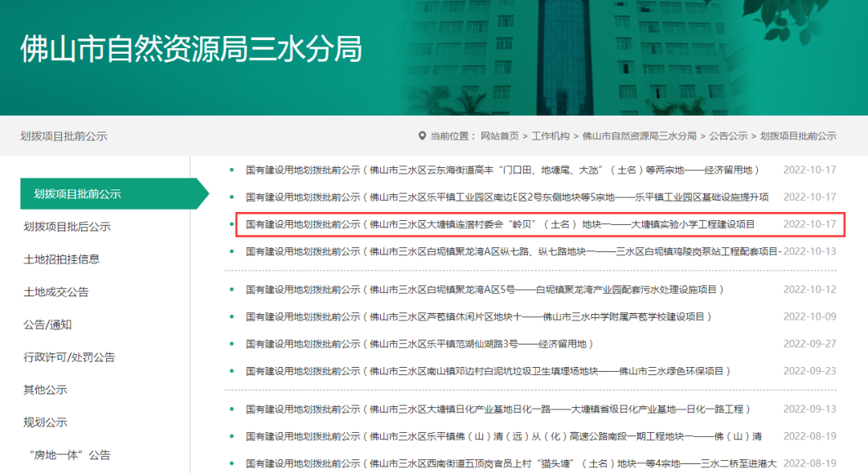The width and height of the screenshot is (868, 473).
Task: Open 划拨项目批后公示 sidebar item
Action: pyautogui.click(x=68, y=226)
